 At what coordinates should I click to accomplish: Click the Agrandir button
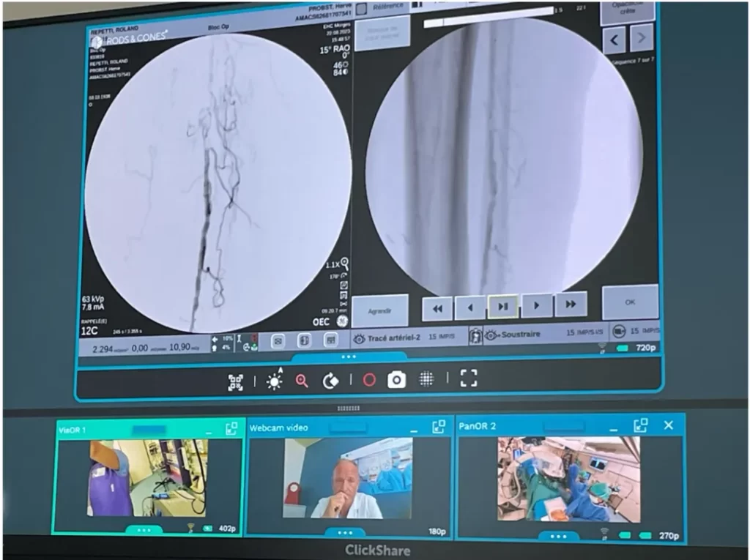click(x=380, y=311)
